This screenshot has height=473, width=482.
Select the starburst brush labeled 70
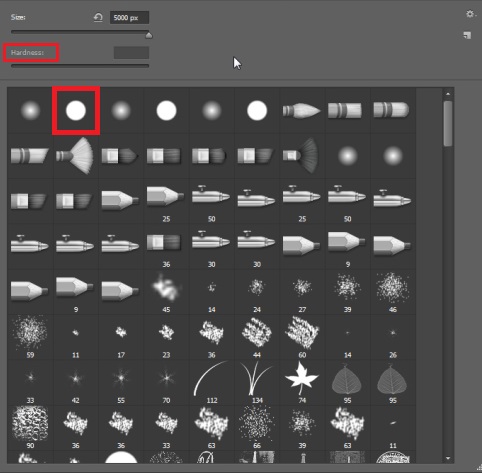pyautogui.click(x=166, y=382)
